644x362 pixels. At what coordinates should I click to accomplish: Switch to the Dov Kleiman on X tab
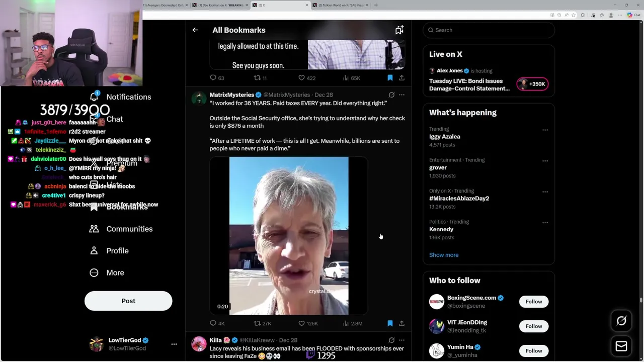click(221, 5)
